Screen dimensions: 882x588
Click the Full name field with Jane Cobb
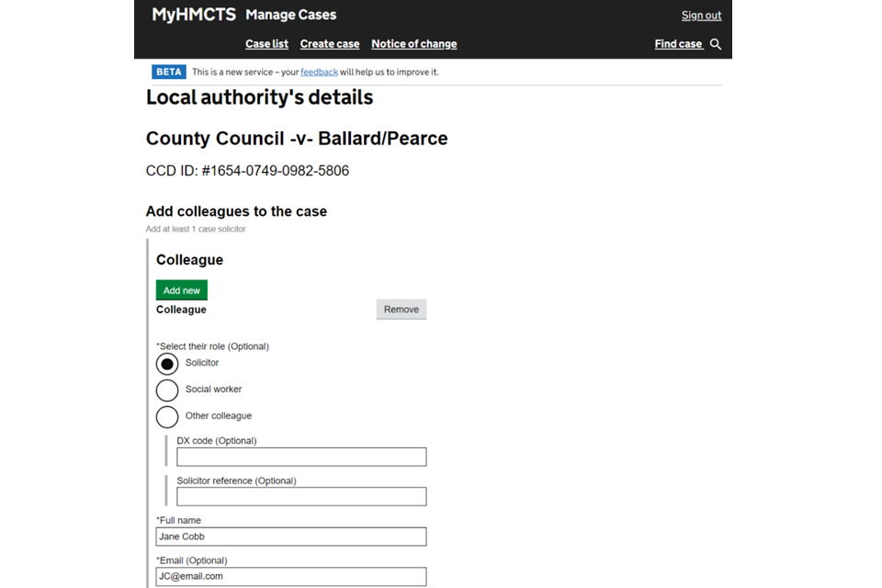(x=291, y=537)
